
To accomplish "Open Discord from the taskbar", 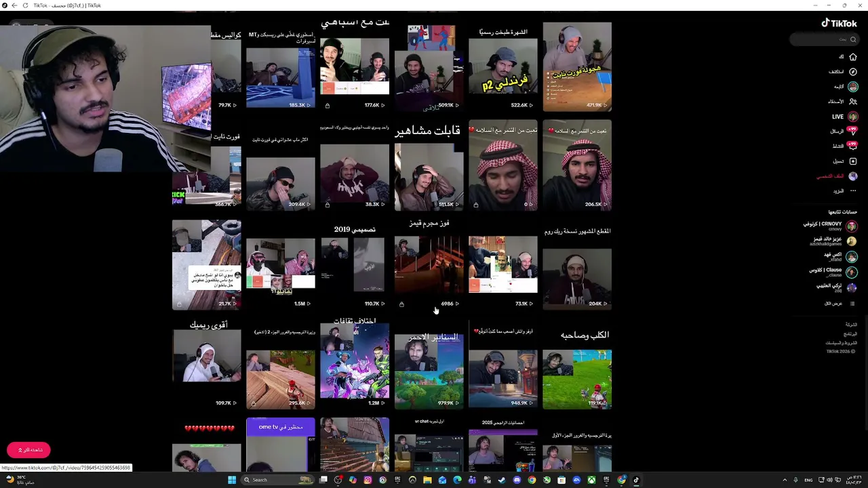I will pos(516,480).
